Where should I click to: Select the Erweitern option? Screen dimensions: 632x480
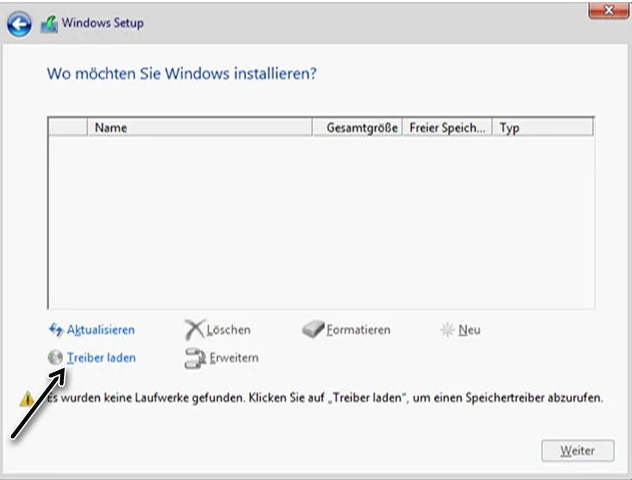point(234,358)
